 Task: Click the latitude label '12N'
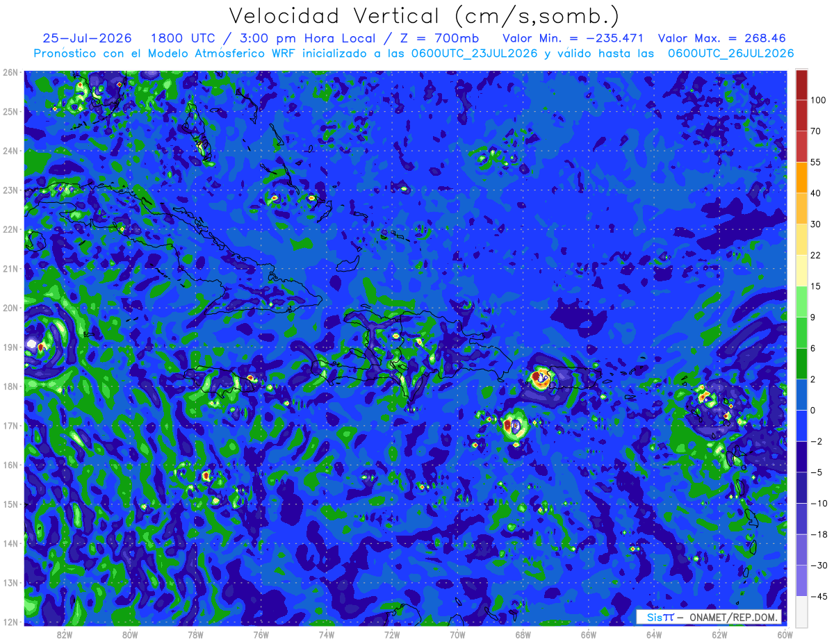tap(10, 622)
